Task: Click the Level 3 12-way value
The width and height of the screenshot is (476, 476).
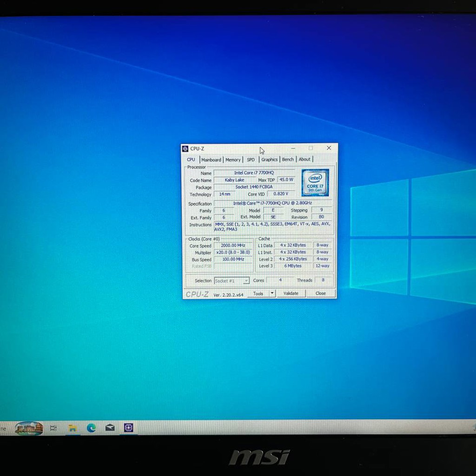Action: click(322, 265)
